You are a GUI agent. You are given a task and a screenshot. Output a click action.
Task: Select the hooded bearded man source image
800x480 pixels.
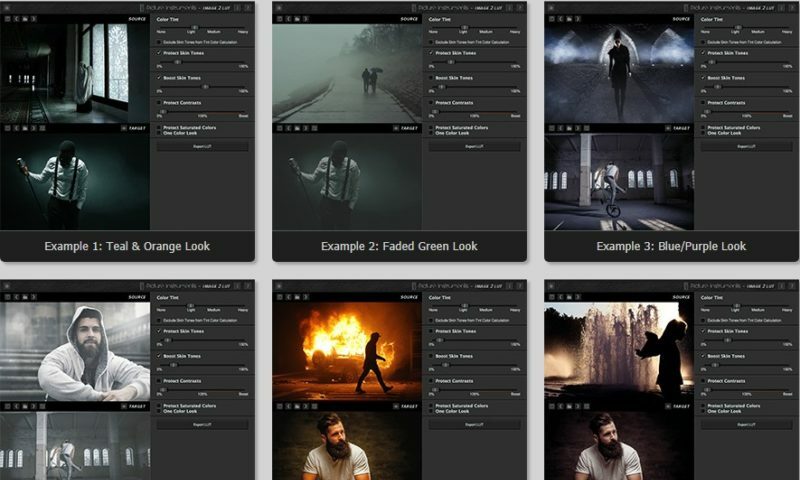(74, 351)
